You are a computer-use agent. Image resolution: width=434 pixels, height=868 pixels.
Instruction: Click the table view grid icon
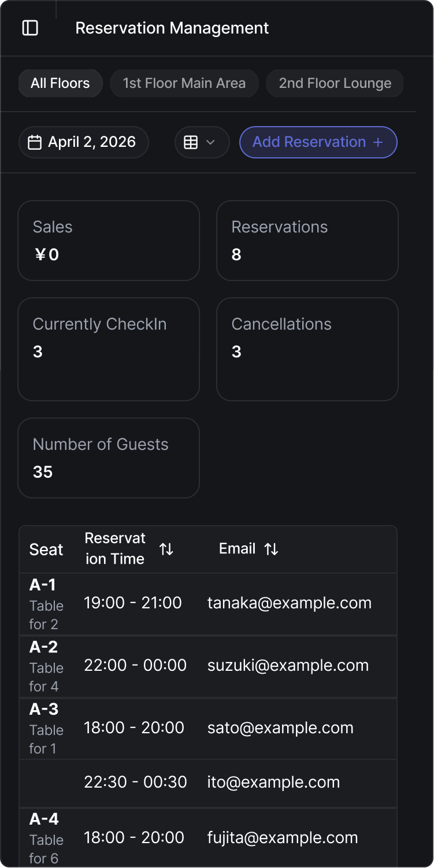[191, 142]
